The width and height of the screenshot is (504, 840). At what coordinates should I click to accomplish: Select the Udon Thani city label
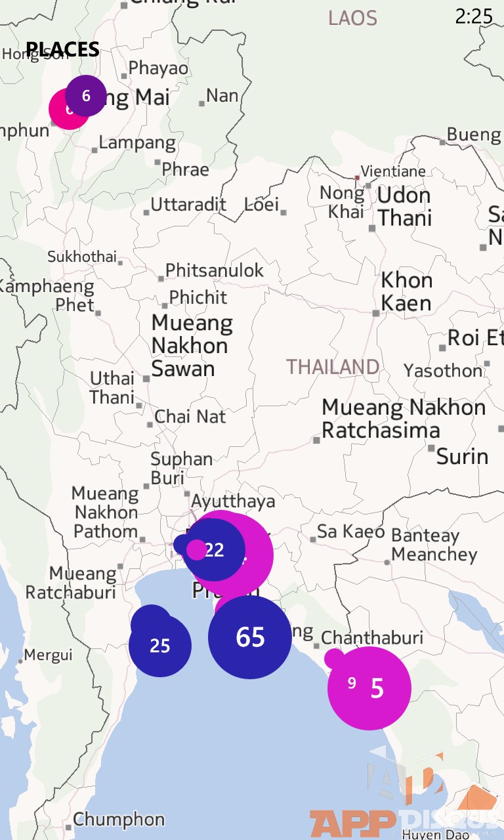(404, 207)
